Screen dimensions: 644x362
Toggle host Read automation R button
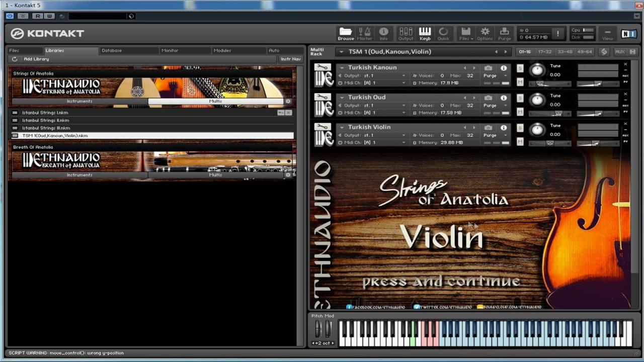coord(38,16)
